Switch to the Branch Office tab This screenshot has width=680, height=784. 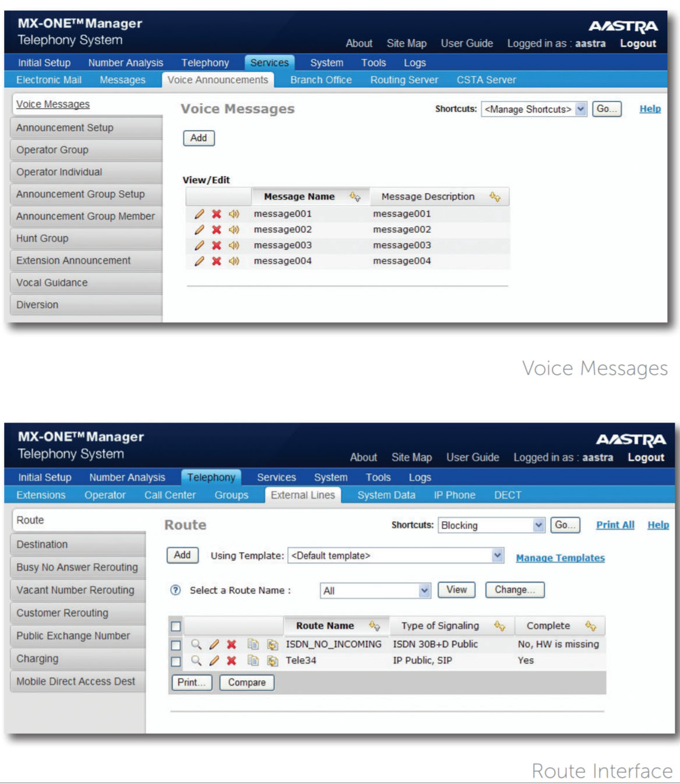coord(320,80)
